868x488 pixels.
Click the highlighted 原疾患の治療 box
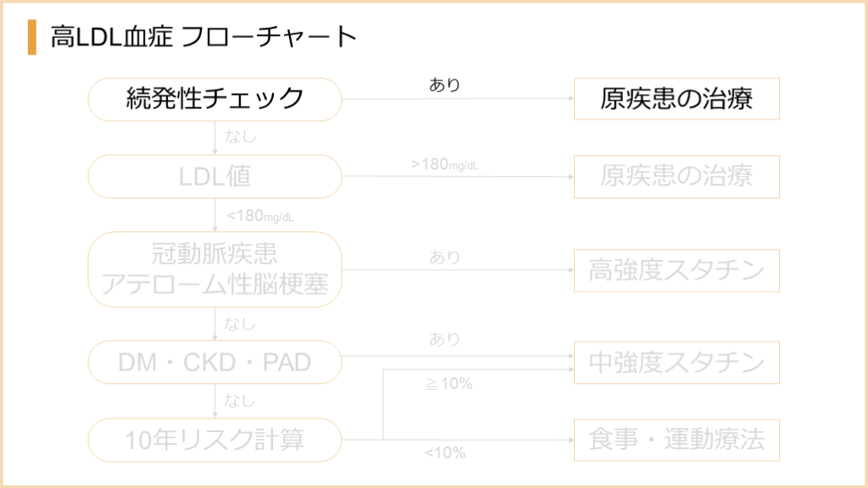[x=676, y=99]
